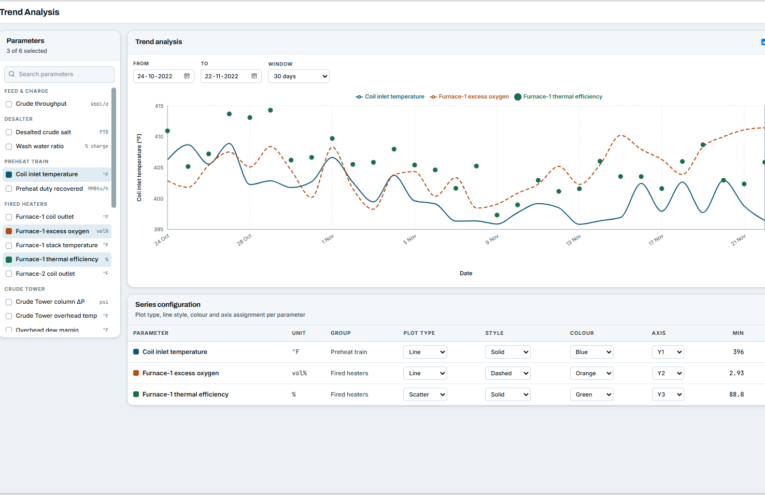Open the Blue colour dropdown
Viewport: 765px width, 495px height.
pos(591,352)
